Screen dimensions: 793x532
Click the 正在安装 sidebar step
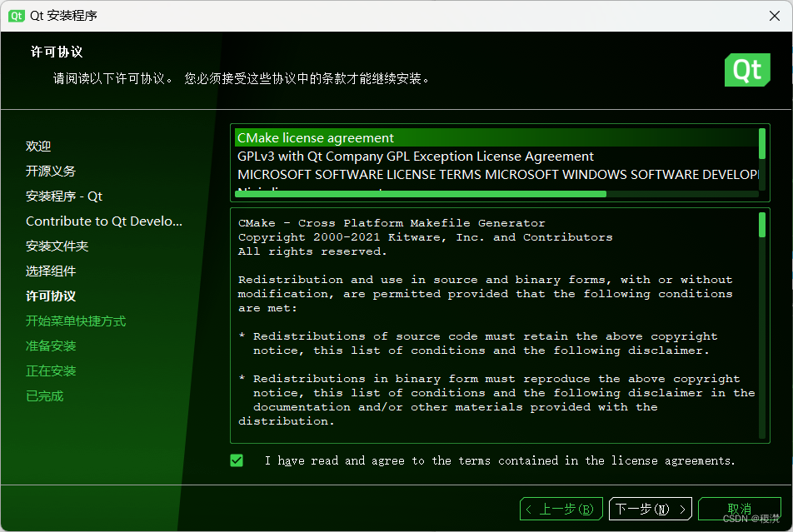51,371
